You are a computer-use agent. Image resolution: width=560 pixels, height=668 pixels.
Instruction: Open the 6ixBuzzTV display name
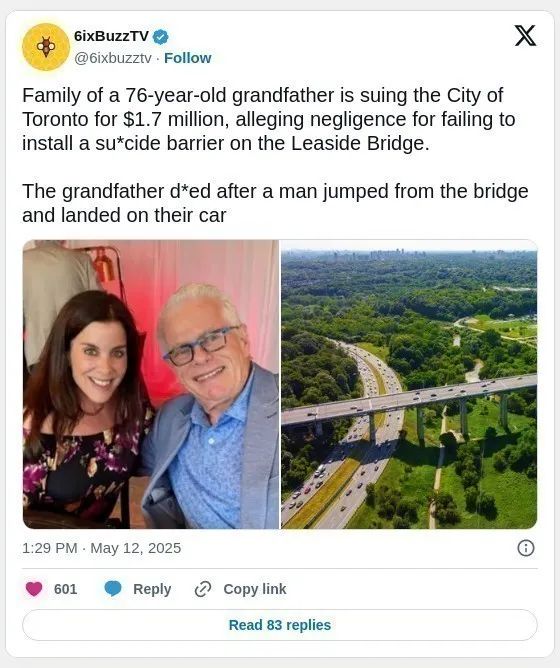[111, 36]
